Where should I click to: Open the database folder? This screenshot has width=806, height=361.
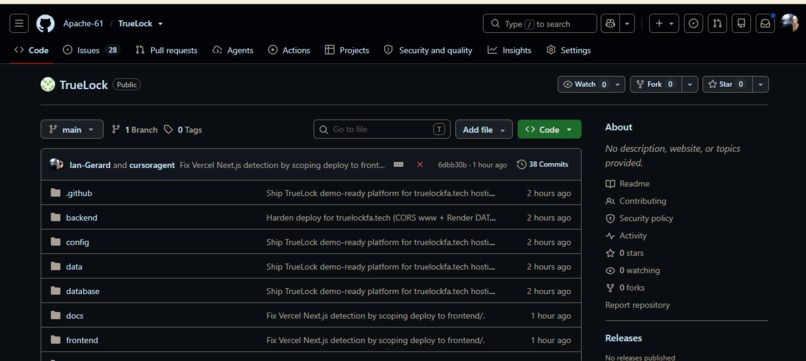[x=83, y=291]
